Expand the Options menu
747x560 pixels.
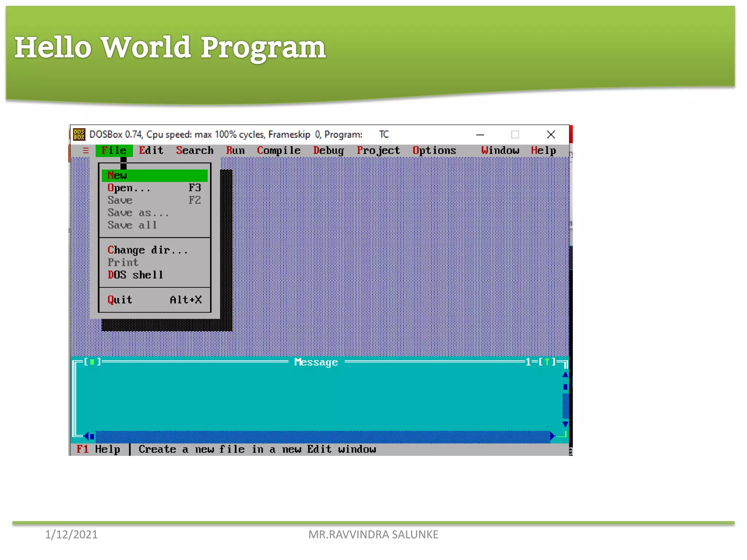pyautogui.click(x=434, y=150)
